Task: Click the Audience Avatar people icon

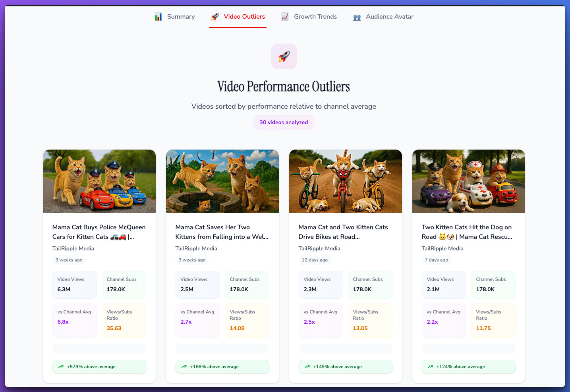Action: point(357,17)
